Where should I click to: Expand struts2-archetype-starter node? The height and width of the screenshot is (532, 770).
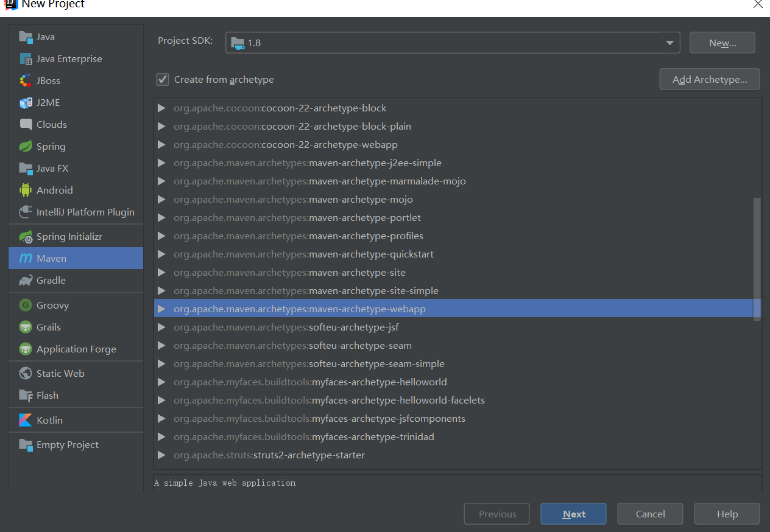click(x=161, y=455)
